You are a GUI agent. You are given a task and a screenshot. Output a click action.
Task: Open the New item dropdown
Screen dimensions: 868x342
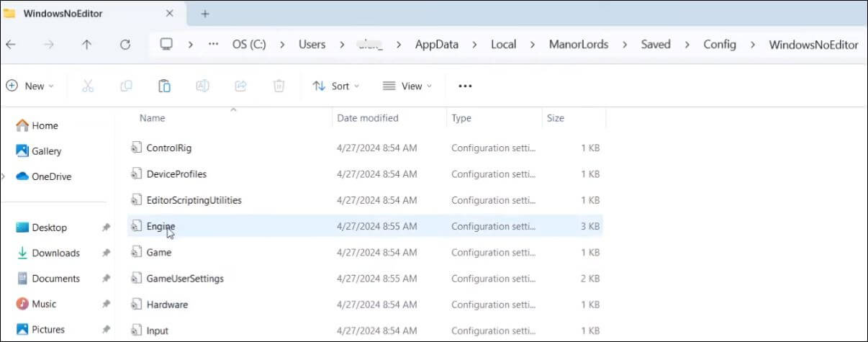pos(30,86)
